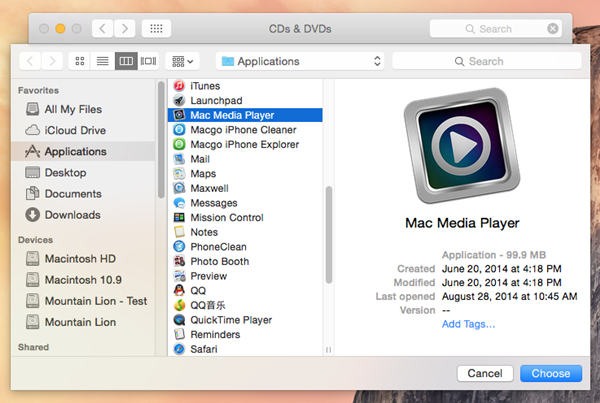Open the item arrangement dropdown
The width and height of the screenshot is (600, 403).
click(182, 61)
